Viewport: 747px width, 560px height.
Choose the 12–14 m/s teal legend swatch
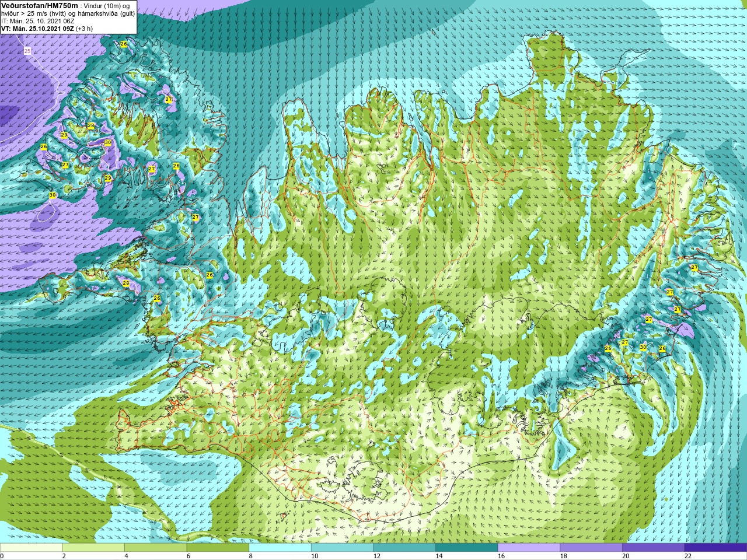click(404, 548)
